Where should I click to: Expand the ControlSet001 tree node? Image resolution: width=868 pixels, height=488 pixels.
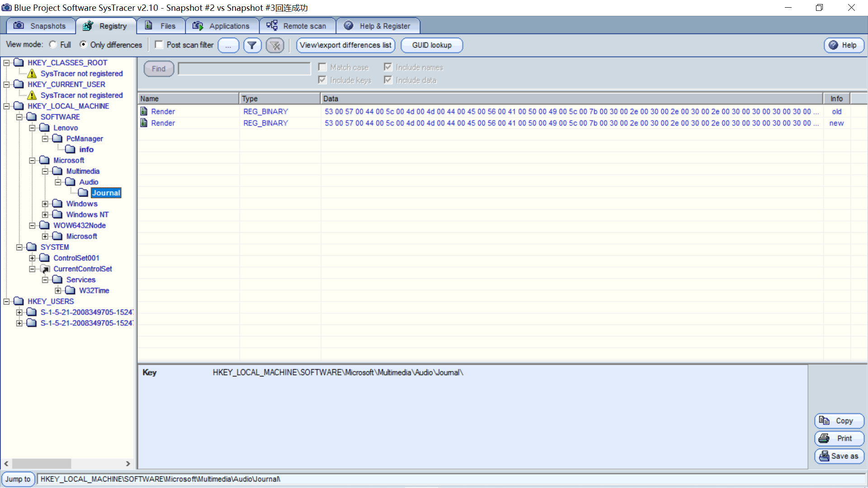pyautogui.click(x=32, y=258)
